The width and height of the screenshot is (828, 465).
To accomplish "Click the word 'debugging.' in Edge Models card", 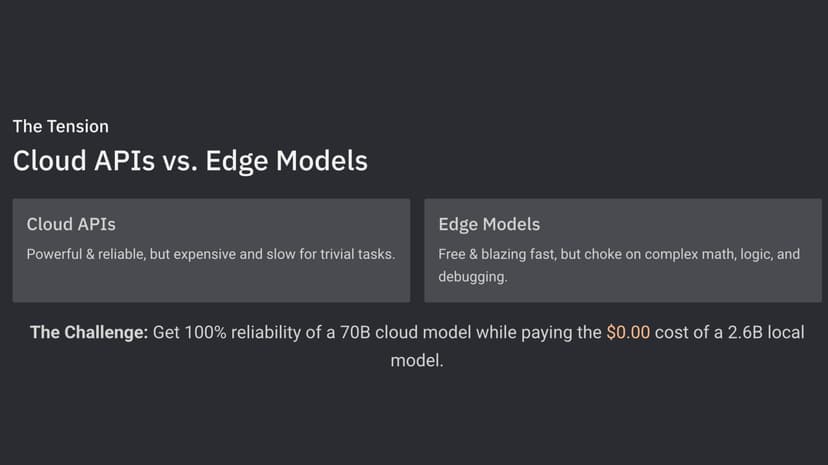I will pyautogui.click(x=473, y=277).
